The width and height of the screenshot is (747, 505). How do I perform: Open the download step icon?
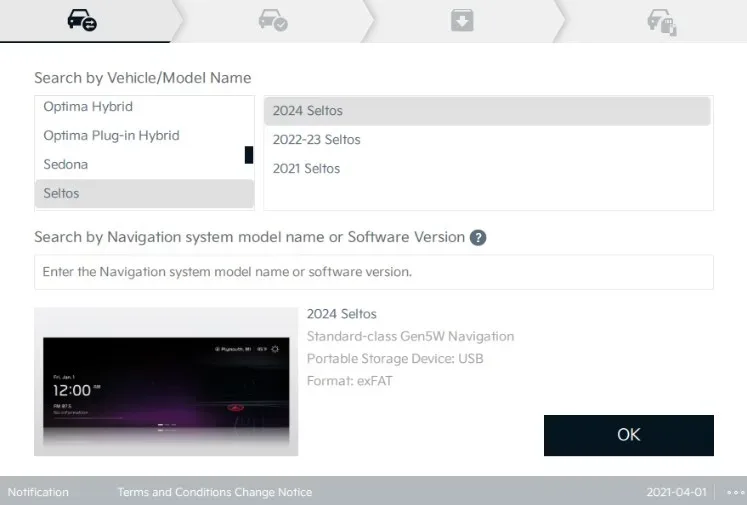coord(462,20)
